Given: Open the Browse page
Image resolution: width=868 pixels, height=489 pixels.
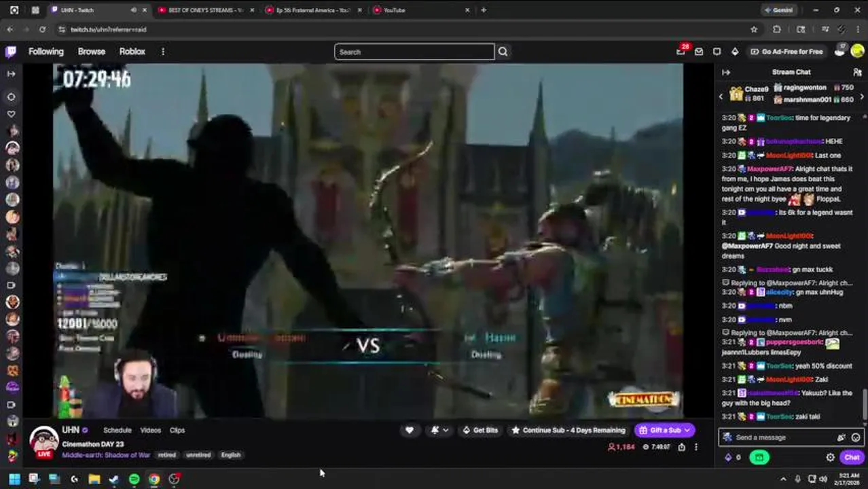Looking at the screenshot, I should click(92, 52).
